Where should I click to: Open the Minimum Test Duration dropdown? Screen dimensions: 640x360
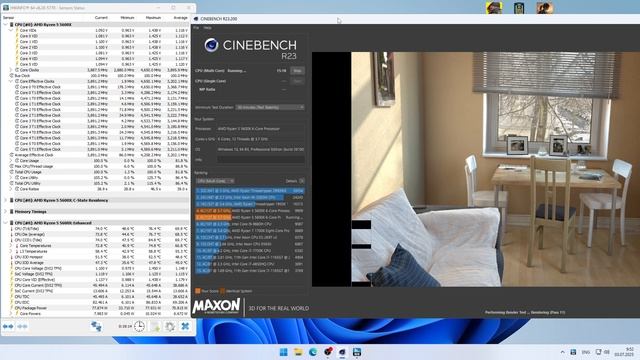click(x=270, y=107)
